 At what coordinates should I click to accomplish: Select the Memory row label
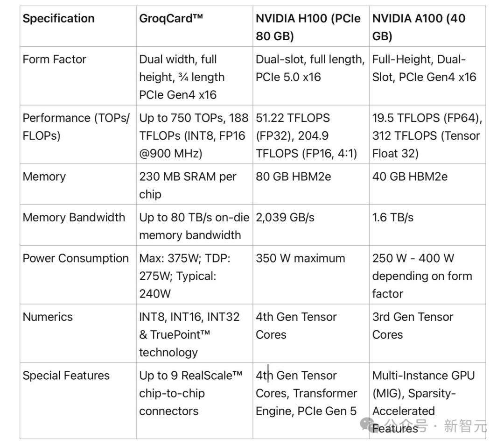point(44,177)
